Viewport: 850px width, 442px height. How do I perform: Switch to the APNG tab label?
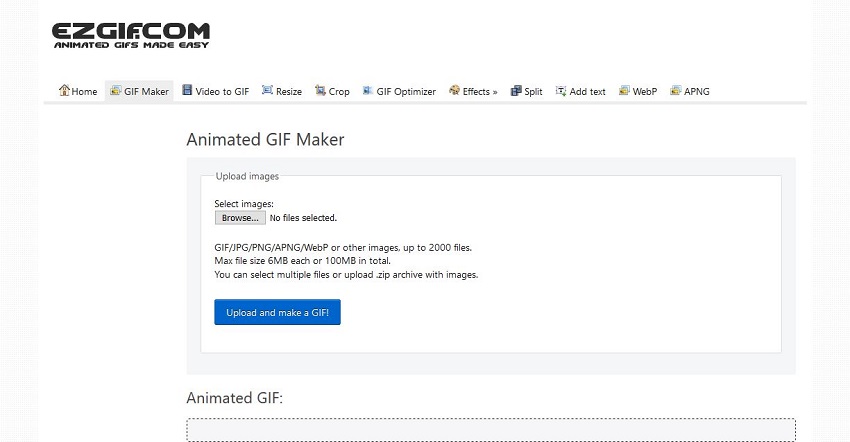(697, 92)
